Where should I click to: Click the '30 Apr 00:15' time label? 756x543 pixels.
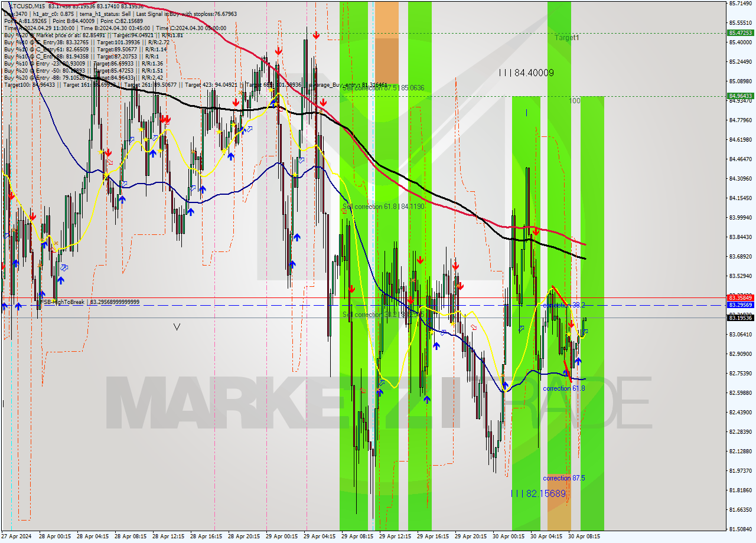(x=508, y=537)
